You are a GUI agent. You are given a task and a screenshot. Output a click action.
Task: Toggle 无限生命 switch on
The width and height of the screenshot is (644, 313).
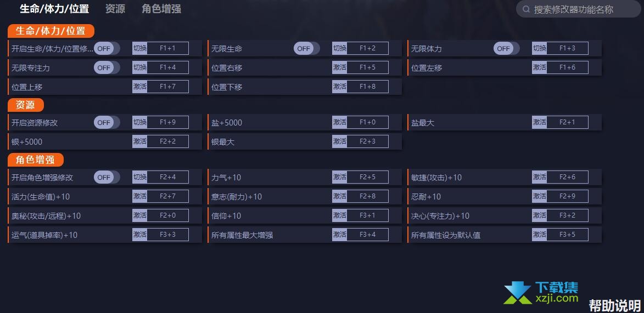point(306,48)
